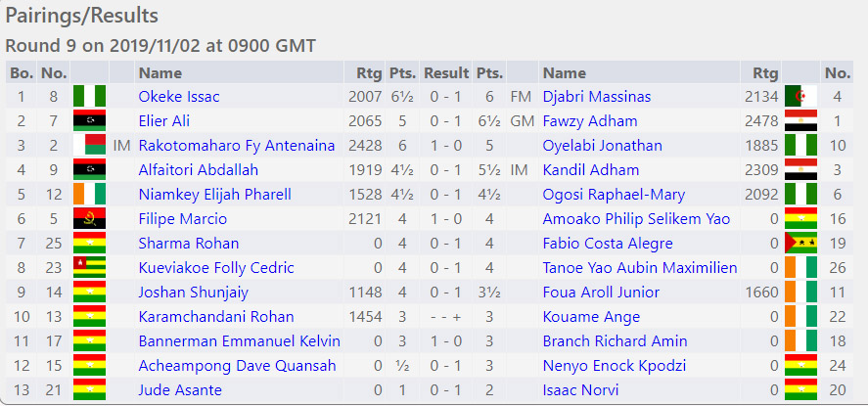Open Fawzy Adham player link
Viewport: 868px width, 406px height.
pyautogui.click(x=589, y=121)
